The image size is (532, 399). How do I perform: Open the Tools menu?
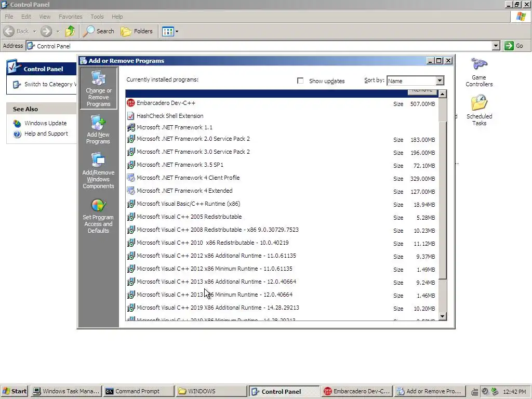(x=97, y=17)
